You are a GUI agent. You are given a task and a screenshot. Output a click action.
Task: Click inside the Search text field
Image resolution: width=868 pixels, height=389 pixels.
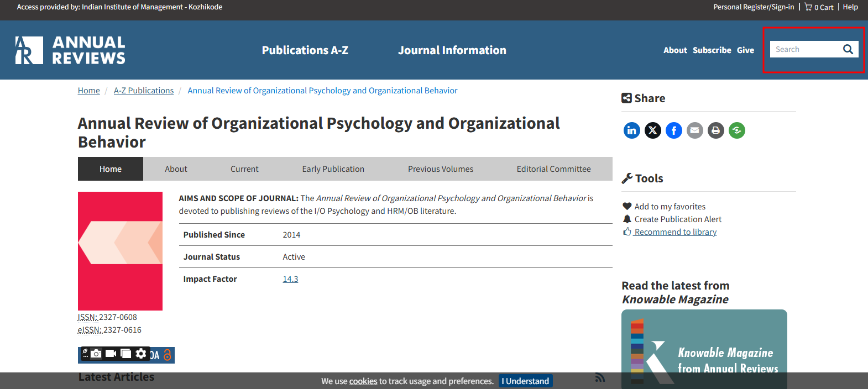(x=804, y=49)
